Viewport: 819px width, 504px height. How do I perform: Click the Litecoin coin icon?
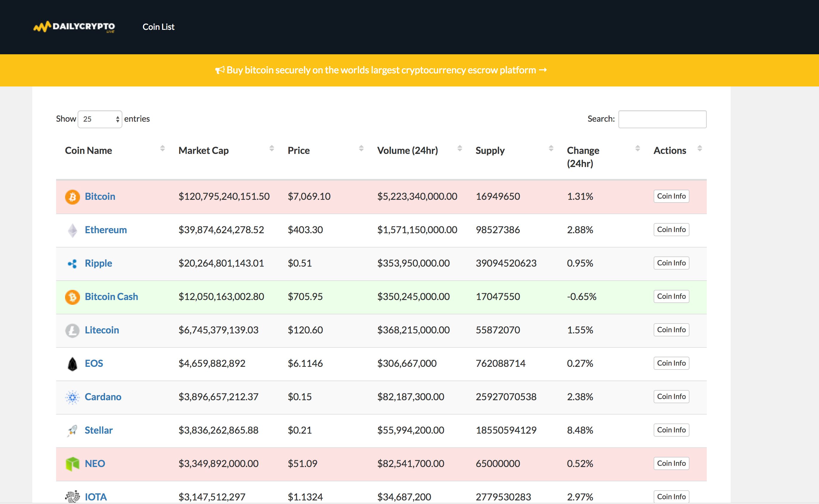tap(73, 330)
